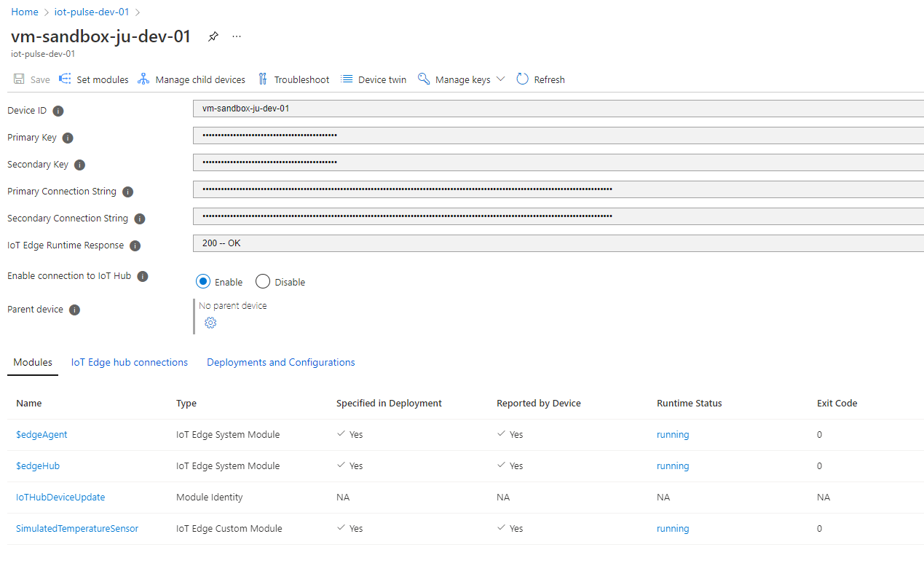Refresh the device details page
The height and width of the screenshot is (566, 924).
click(x=548, y=79)
